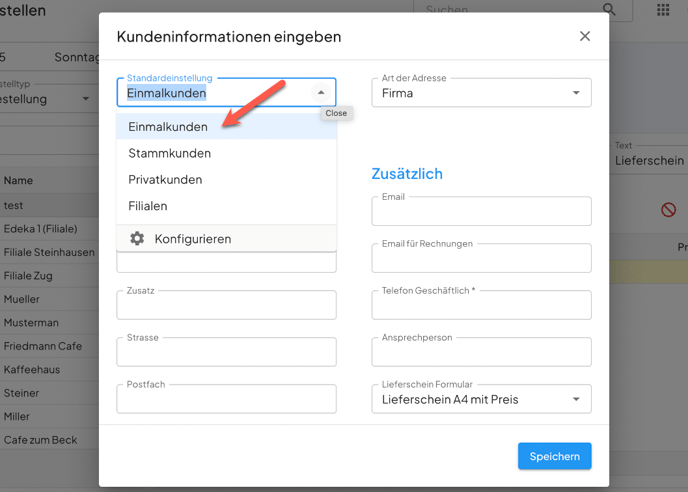
Task: Close the Kundeninformationen dialog with X
Action: (x=585, y=36)
